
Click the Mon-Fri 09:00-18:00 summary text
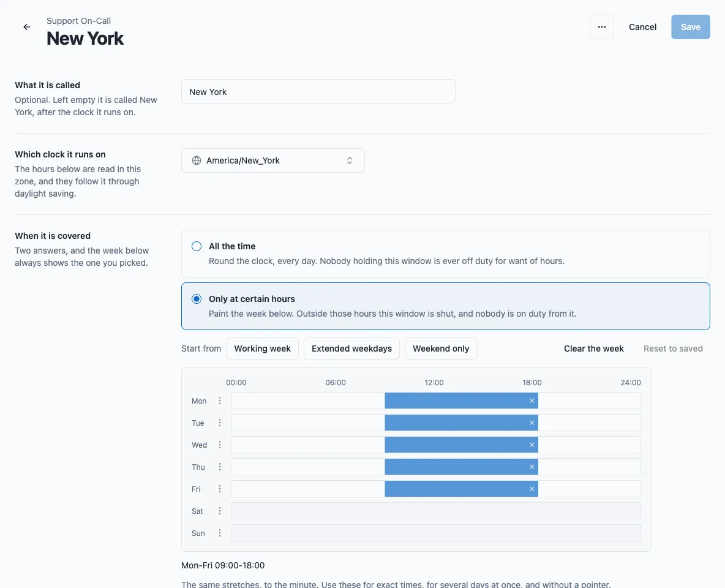pyautogui.click(x=223, y=565)
